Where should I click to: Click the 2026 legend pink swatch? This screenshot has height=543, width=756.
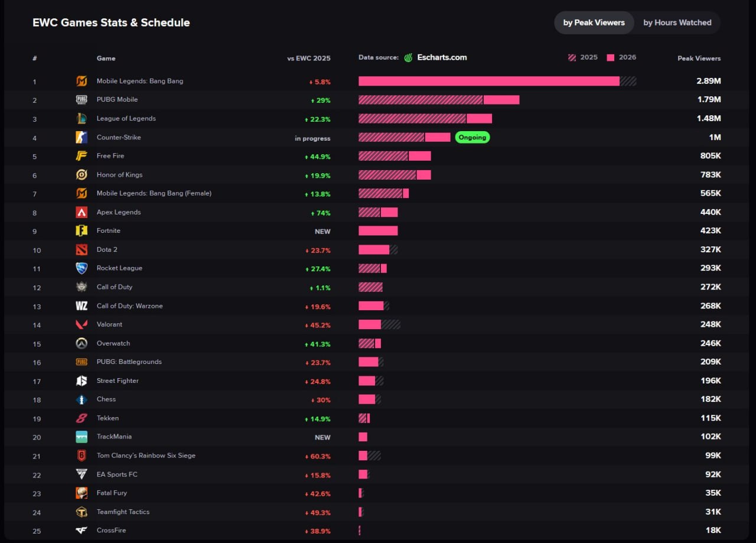click(611, 58)
